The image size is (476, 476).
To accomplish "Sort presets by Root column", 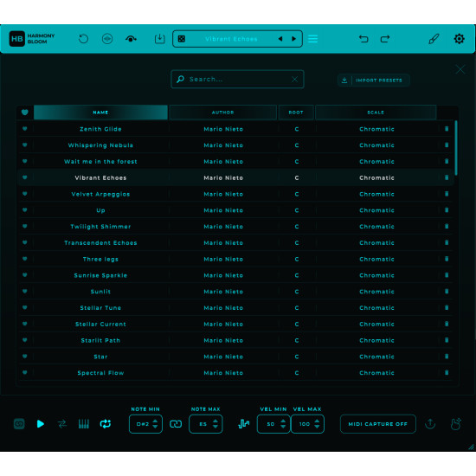I will [x=296, y=113].
